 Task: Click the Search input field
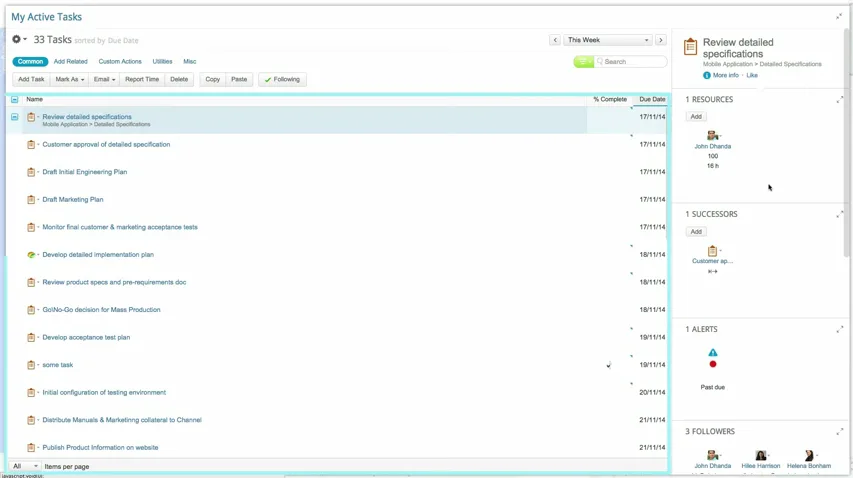[631, 61]
